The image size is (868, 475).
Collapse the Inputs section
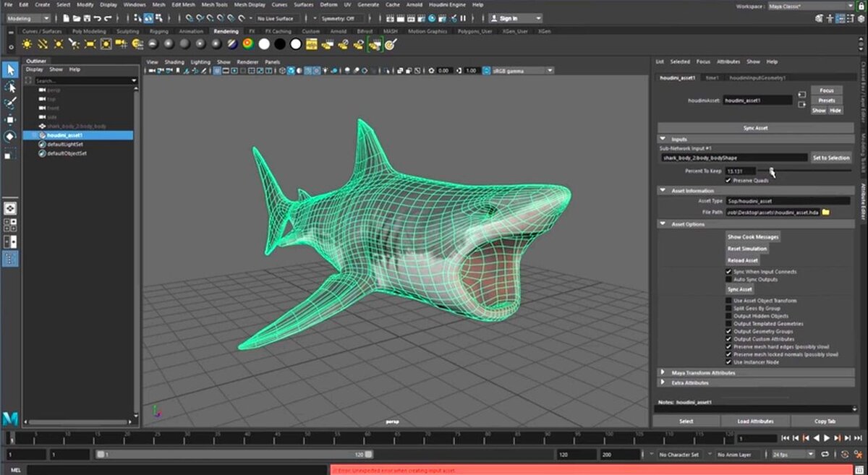tap(662, 138)
